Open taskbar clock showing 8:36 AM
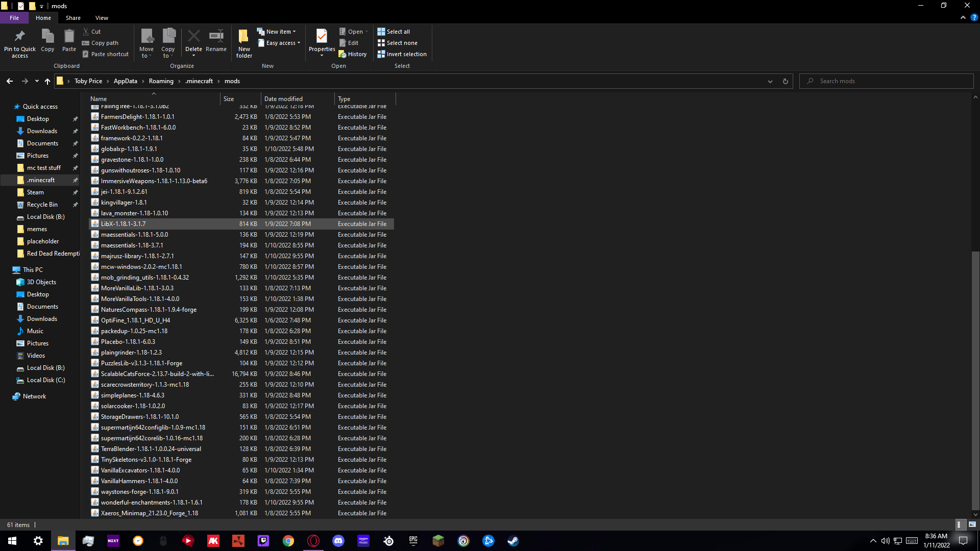 [936, 541]
